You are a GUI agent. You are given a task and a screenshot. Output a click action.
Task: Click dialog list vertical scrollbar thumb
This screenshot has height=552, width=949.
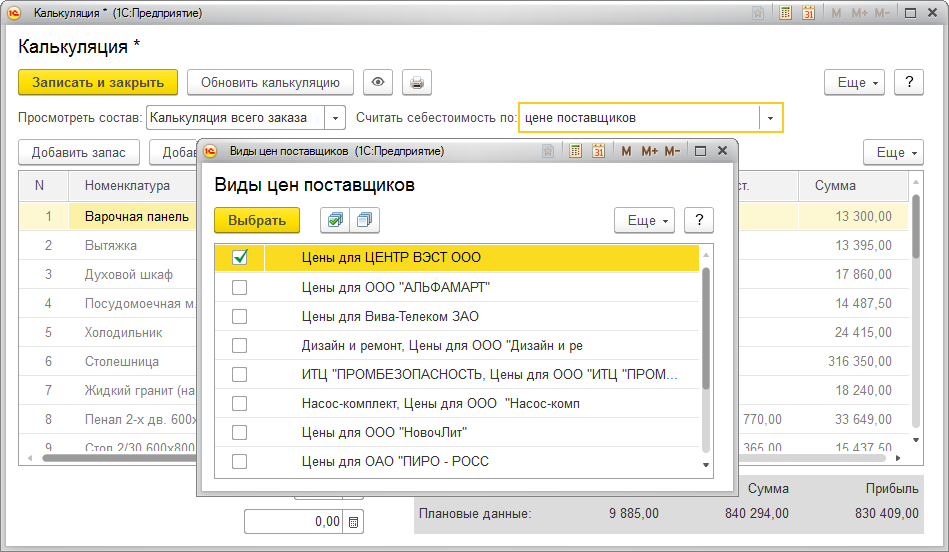pos(706,327)
